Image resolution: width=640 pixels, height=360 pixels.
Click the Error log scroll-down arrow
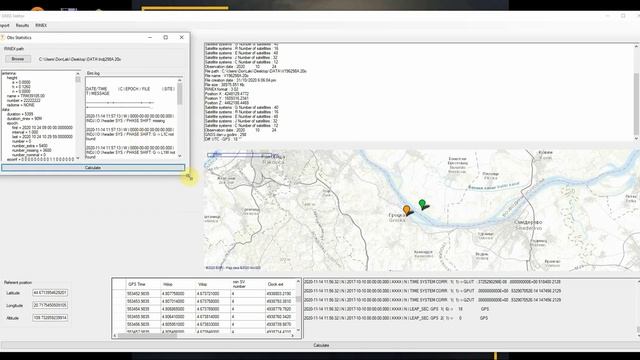[x=180, y=156]
